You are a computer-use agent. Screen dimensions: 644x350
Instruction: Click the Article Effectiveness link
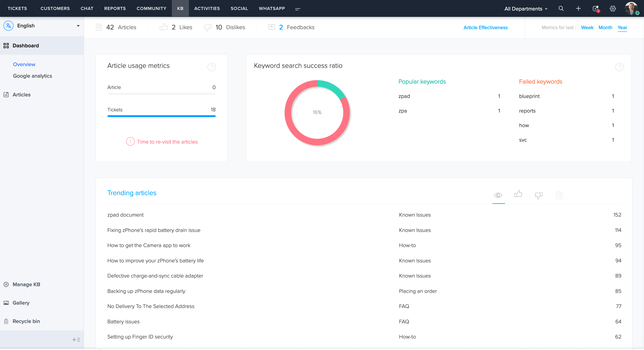pos(485,28)
